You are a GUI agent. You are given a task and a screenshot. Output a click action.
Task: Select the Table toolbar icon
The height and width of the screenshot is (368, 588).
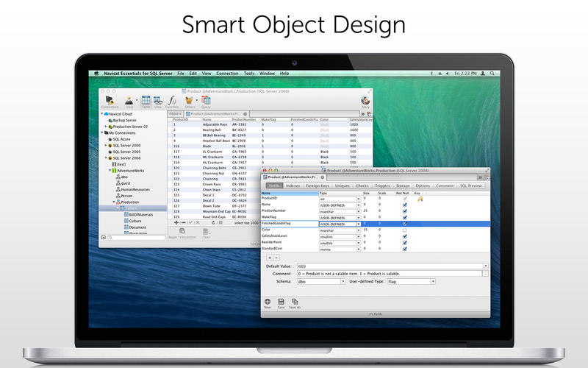point(146,100)
